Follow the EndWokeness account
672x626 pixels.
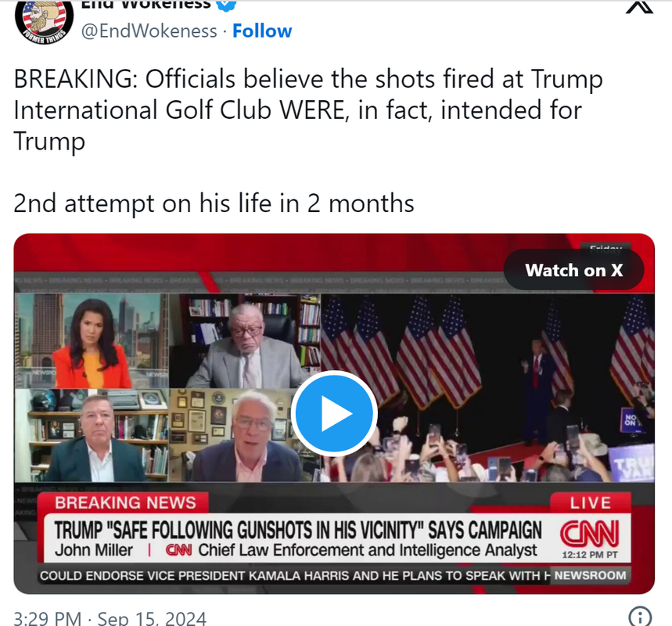[x=262, y=31]
